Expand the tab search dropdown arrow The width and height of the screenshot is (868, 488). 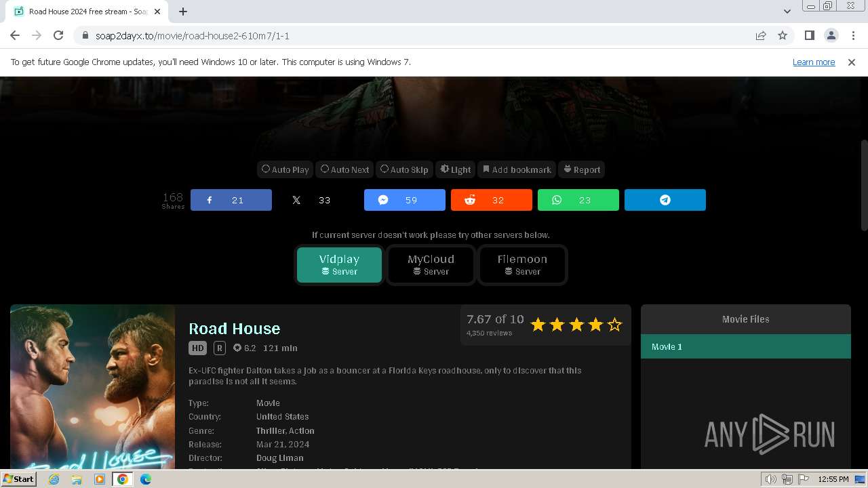click(x=787, y=12)
